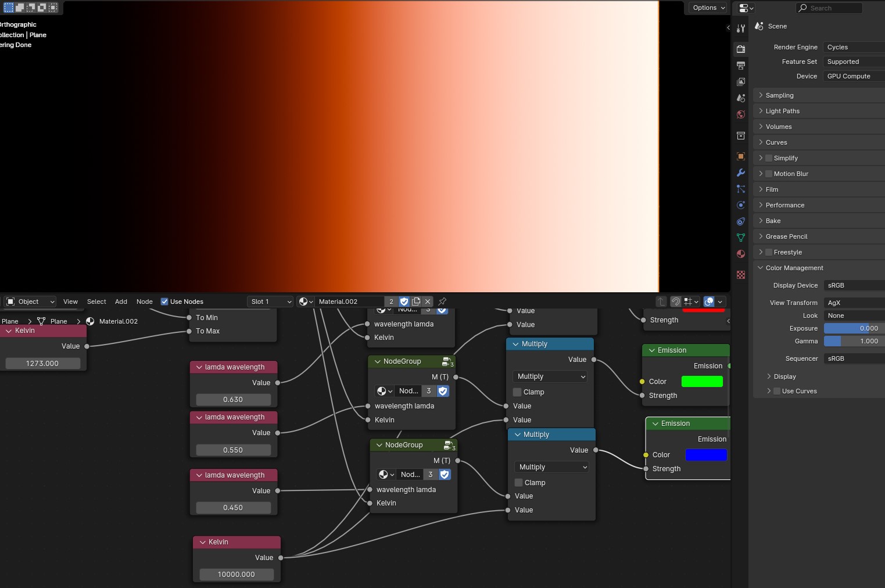
Task: Open the World properties tab
Action: pyautogui.click(x=741, y=114)
